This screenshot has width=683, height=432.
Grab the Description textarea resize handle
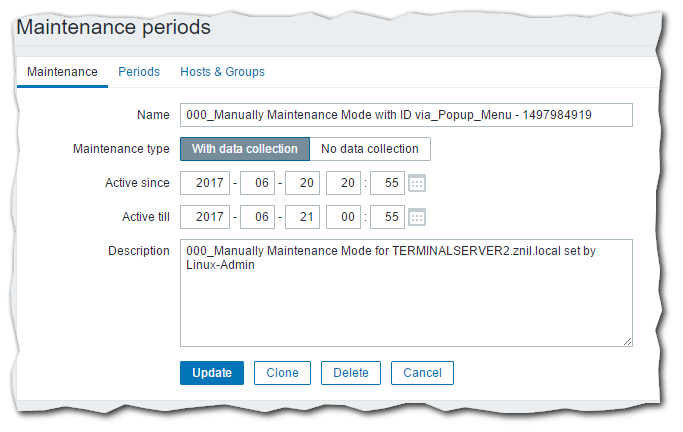point(627,341)
